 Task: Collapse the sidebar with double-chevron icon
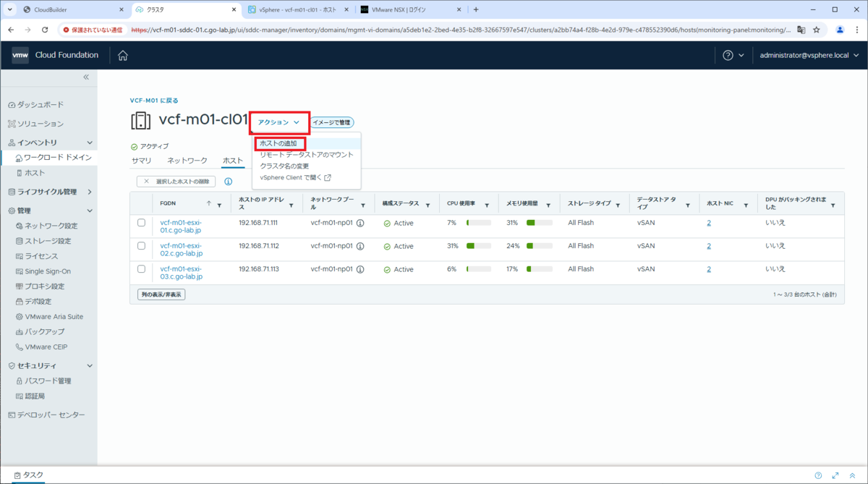[85, 77]
